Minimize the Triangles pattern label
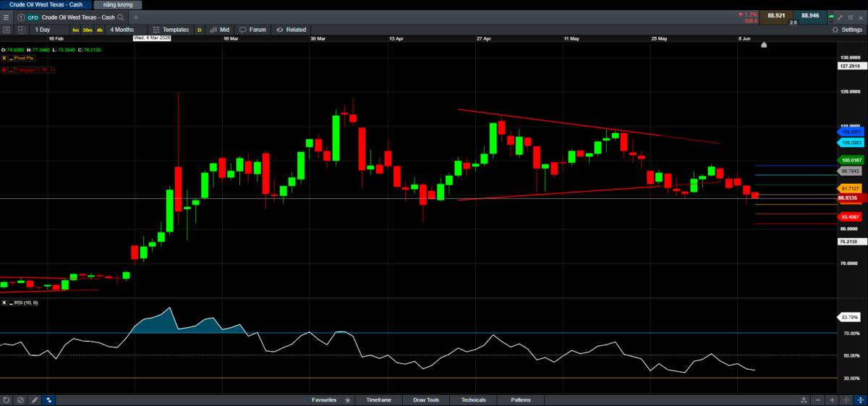 click(x=10, y=69)
